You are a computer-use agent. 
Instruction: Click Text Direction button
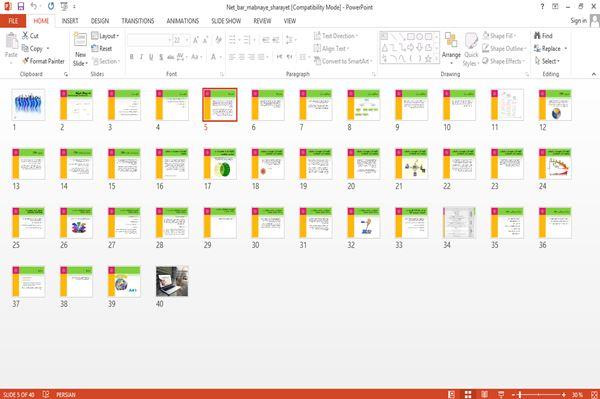pyautogui.click(x=336, y=36)
